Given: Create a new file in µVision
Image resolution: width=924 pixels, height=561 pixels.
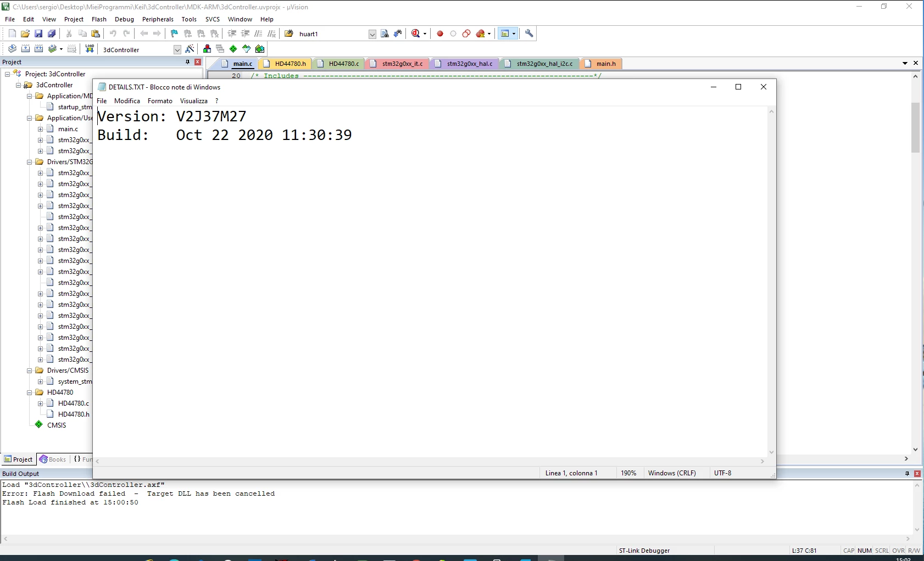Looking at the screenshot, I should [12, 33].
